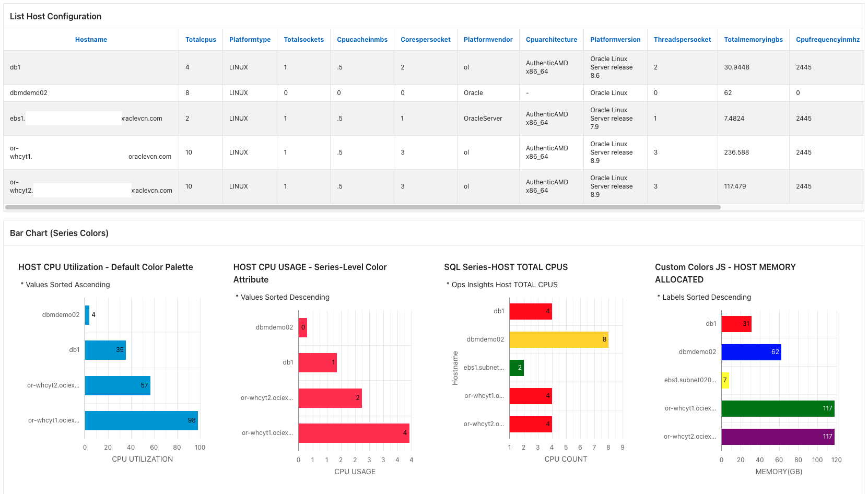Sort table by Hostname column header

(91, 40)
